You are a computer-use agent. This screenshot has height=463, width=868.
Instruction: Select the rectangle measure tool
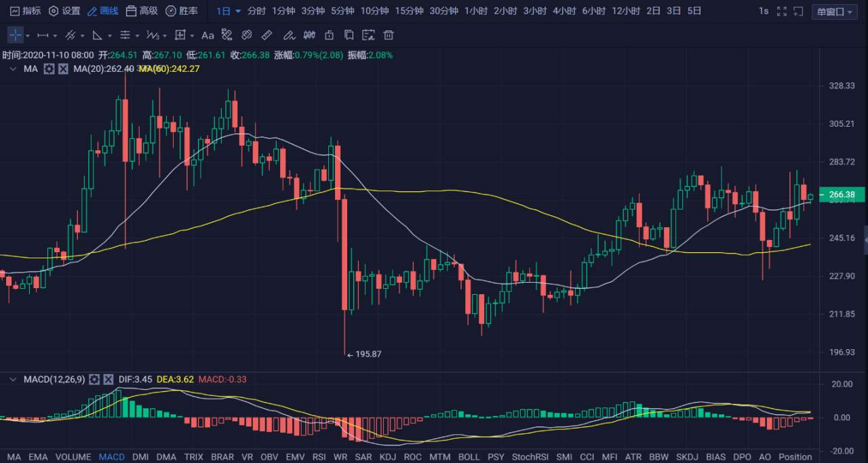point(180,35)
